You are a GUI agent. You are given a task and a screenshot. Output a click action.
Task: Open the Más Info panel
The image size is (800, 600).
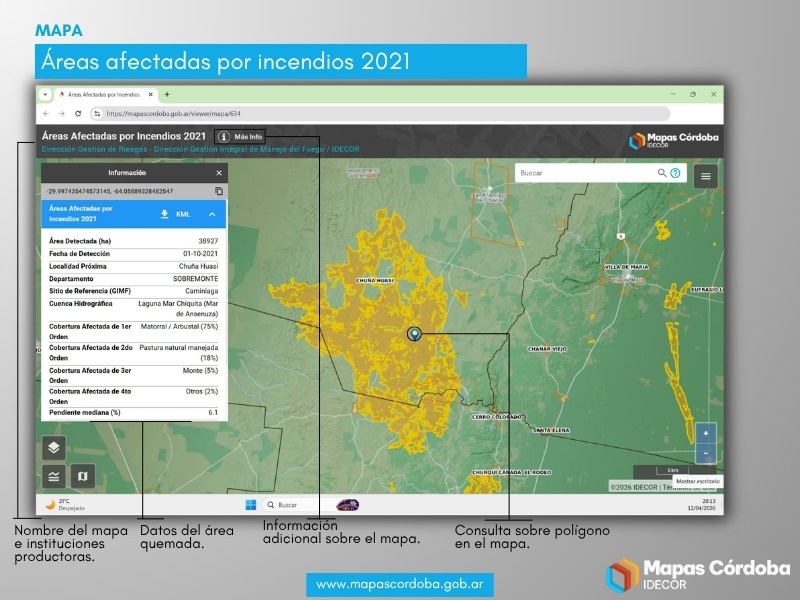[x=241, y=136]
